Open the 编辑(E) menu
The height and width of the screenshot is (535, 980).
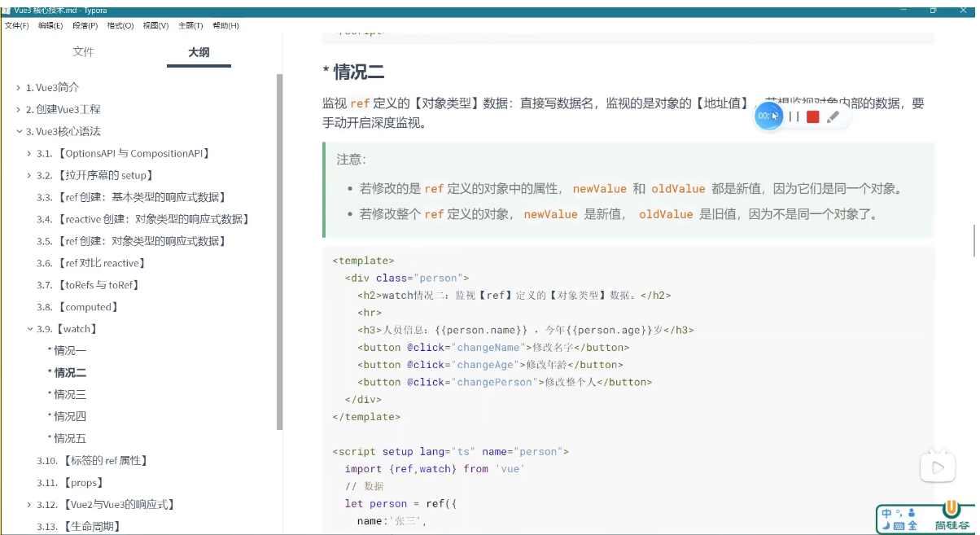click(x=50, y=25)
